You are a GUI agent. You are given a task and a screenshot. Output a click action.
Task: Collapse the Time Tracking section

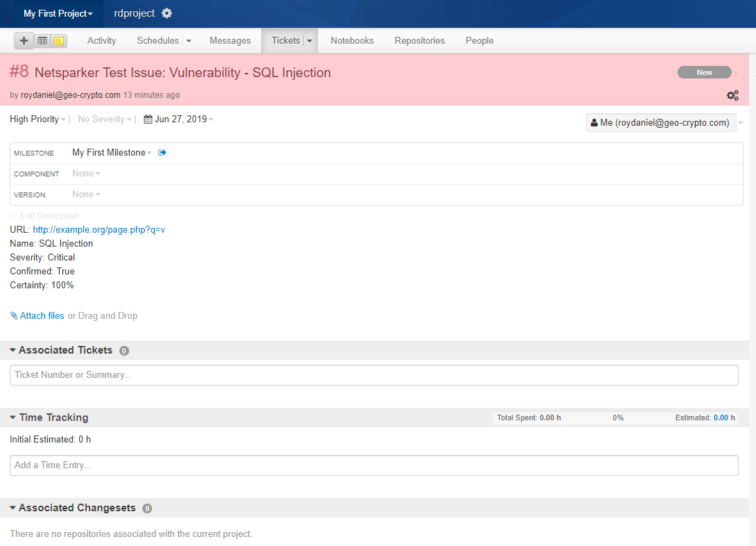(x=12, y=417)
